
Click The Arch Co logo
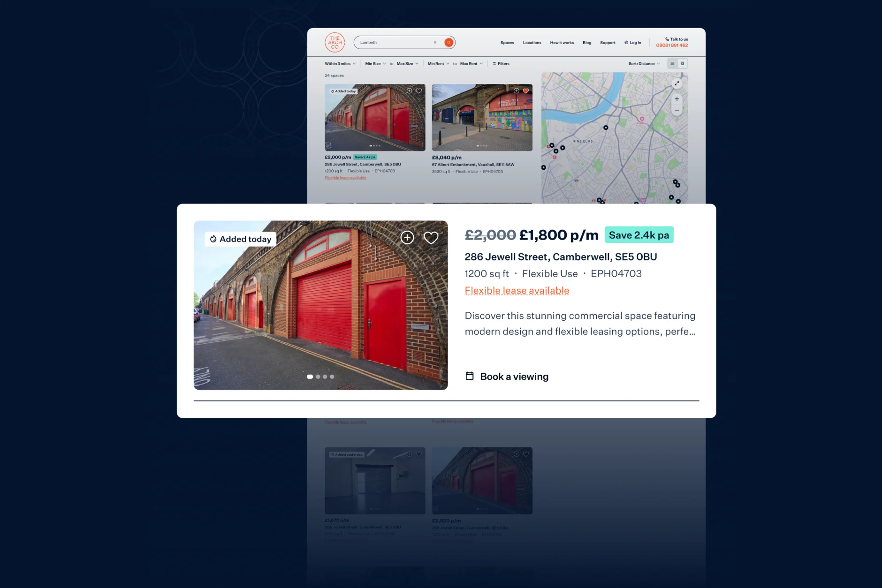tap(335, 43)
